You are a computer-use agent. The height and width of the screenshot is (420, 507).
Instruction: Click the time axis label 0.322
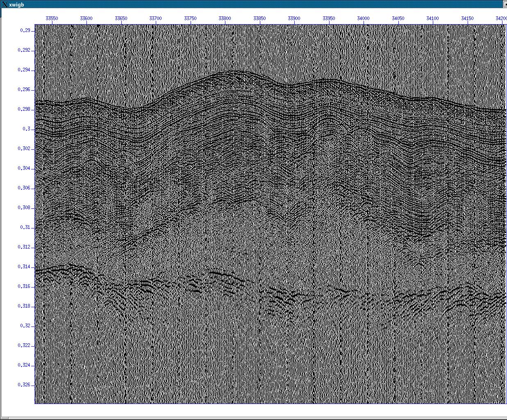[x=24, y=345]
